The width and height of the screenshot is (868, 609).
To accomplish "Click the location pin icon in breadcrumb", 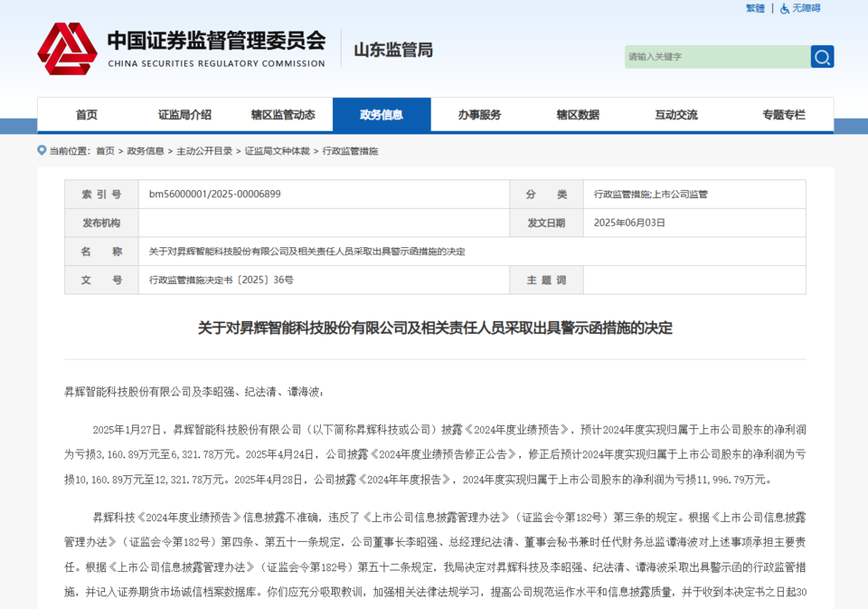I will (x=42, y=150).
